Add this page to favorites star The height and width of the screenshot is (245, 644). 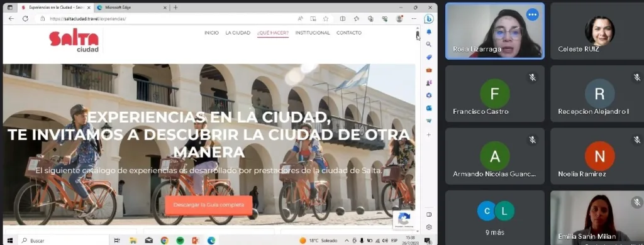point(326,19)
